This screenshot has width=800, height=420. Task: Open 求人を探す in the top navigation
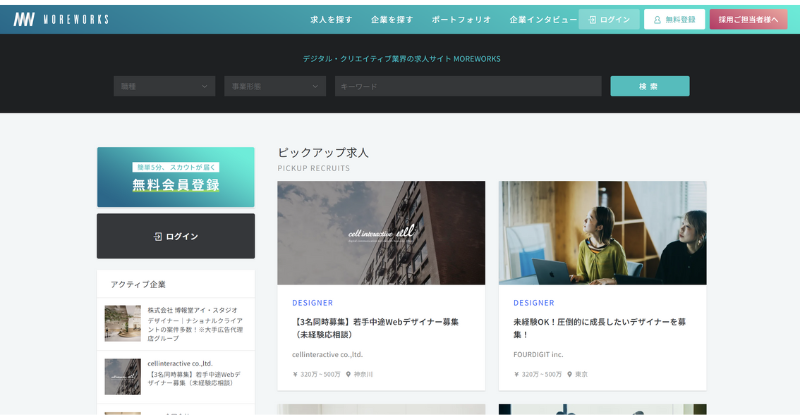tap(331, 19)
